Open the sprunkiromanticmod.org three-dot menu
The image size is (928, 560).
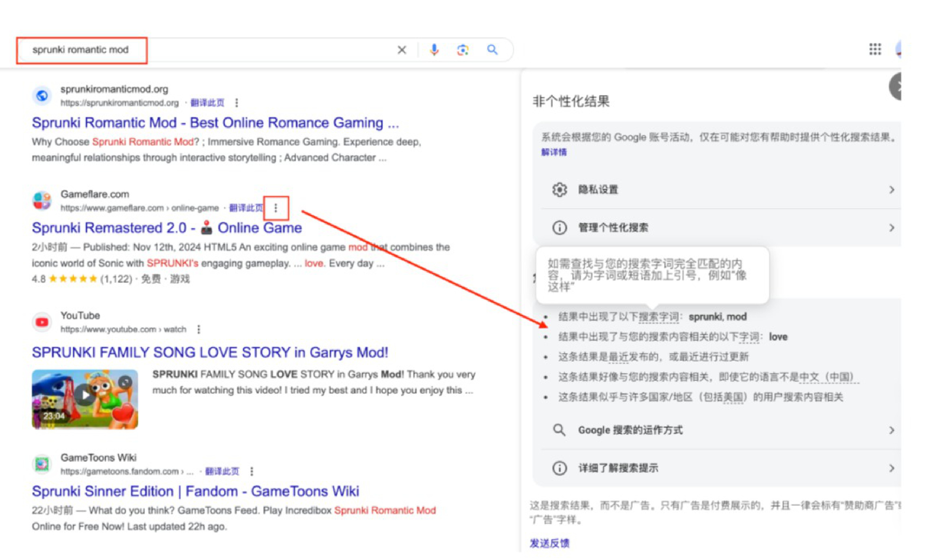236,103
